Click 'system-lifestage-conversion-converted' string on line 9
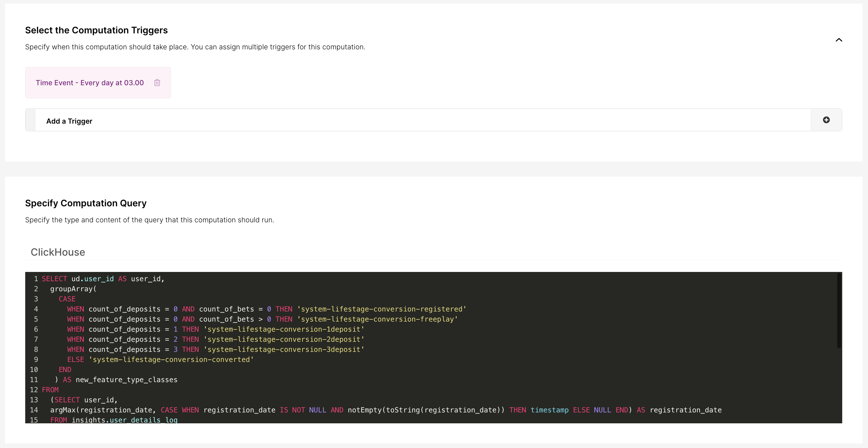 pos(171,359)
